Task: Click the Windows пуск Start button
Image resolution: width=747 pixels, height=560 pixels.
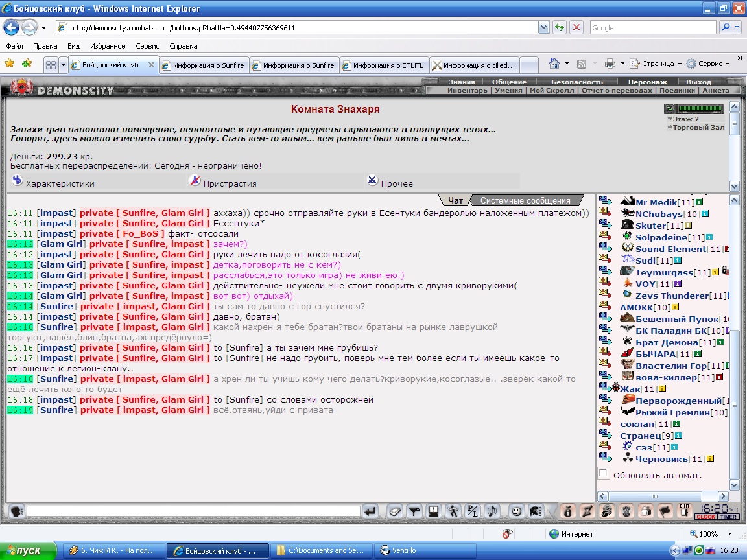Action: pyautogui.click(x=29, y=550)
